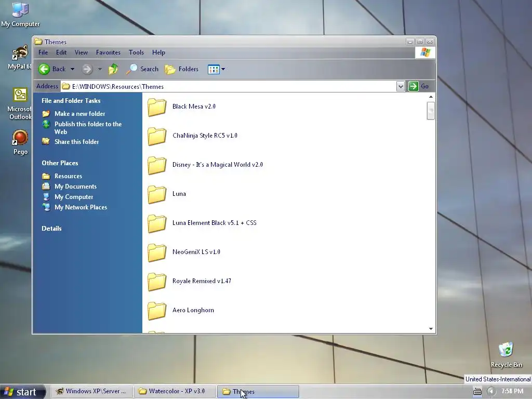Click the scrollbar up arrow
532x399 pixels.
coord(431,97)
